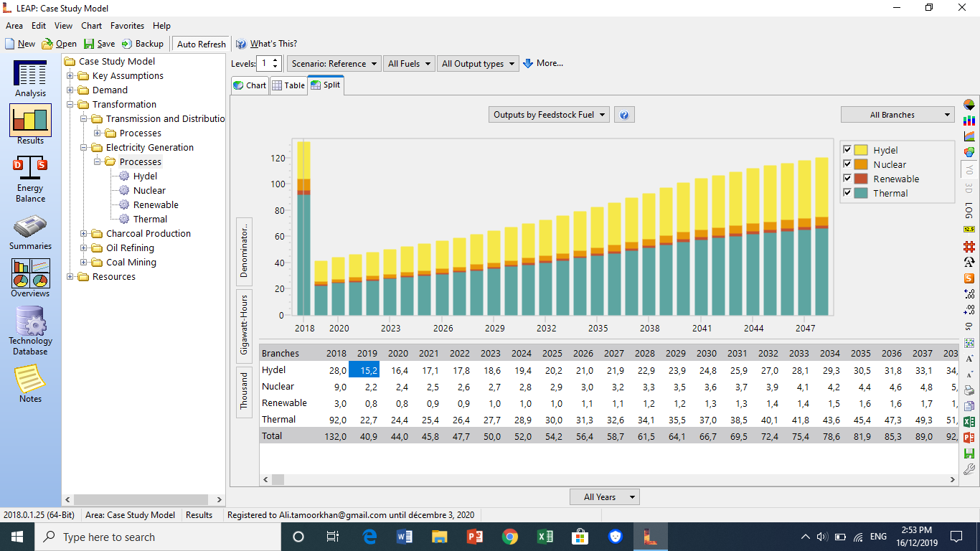Click the teal Thermal color swatch in legend

(x=861, y=193)
